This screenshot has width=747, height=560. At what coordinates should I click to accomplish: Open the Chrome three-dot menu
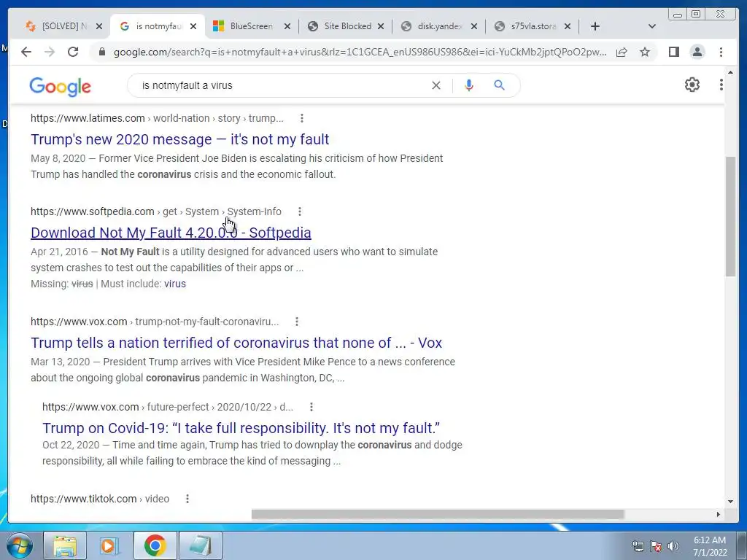(x=721, y=52)
